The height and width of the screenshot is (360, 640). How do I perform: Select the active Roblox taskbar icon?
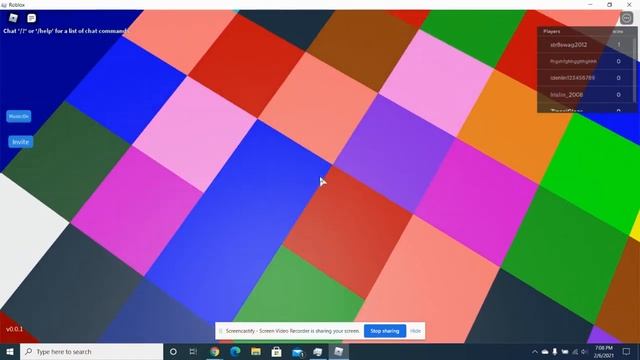point(338,351)
